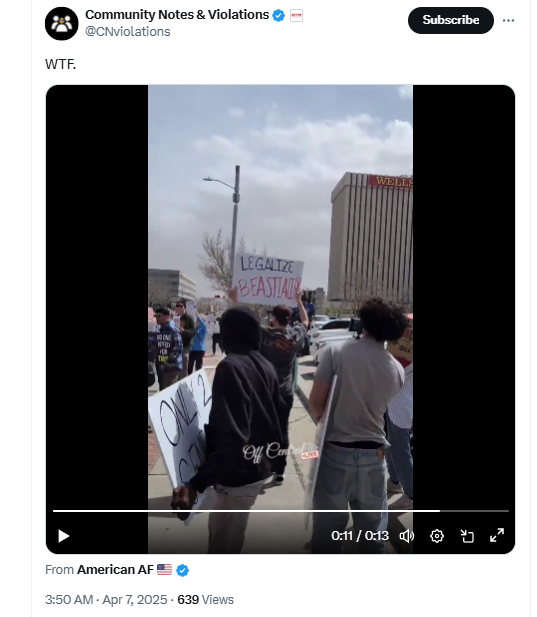537x617 pixels.
Task: Click the blue verified badge beside the account name
Action: [279, 15]
